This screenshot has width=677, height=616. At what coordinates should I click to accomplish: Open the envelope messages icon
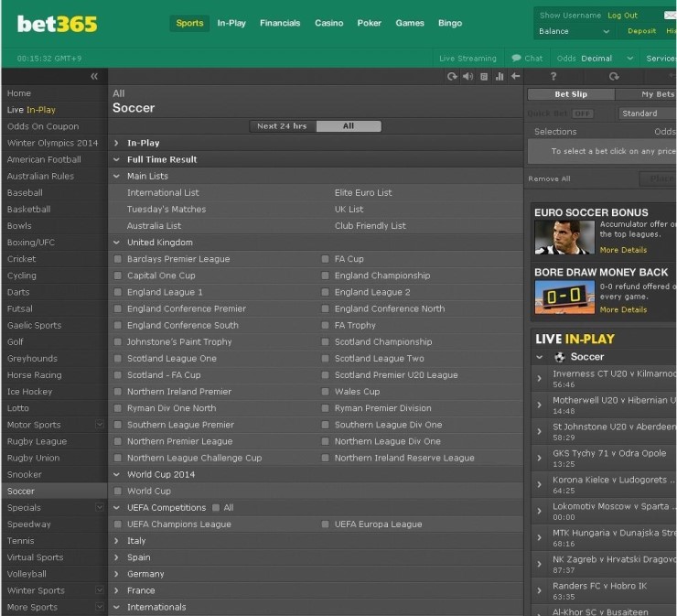point(670,16)
